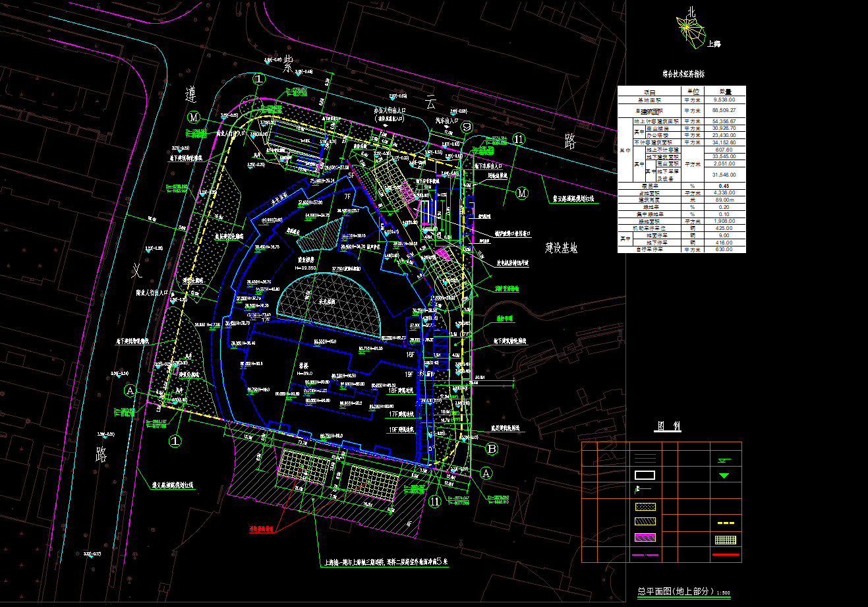Click the 图例 legend title
This screenshot has height=607, width=868.
click(x=668, y=427)
